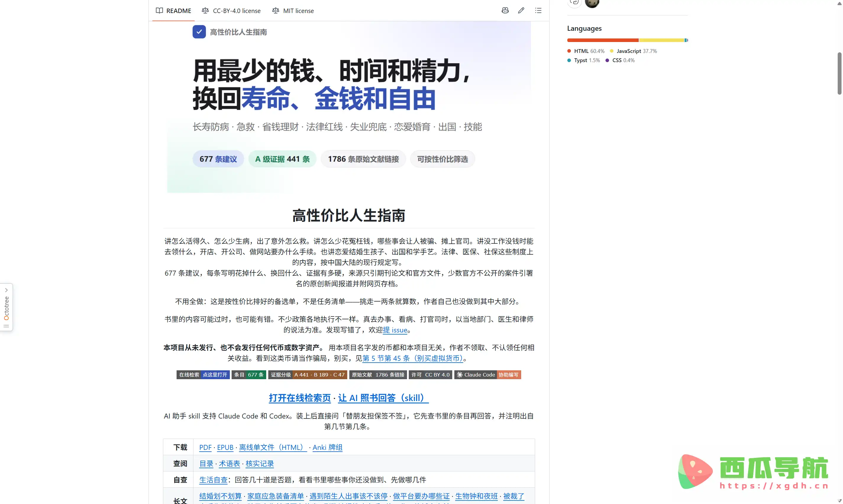Open the 核实记录 link
The height and width of the screenshot is (504, 843).
click(259, 463)
